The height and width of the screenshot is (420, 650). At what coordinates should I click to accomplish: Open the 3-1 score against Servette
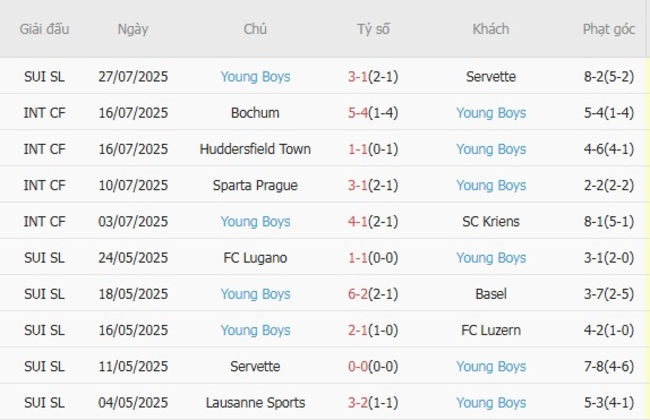[x=358, y=76]
